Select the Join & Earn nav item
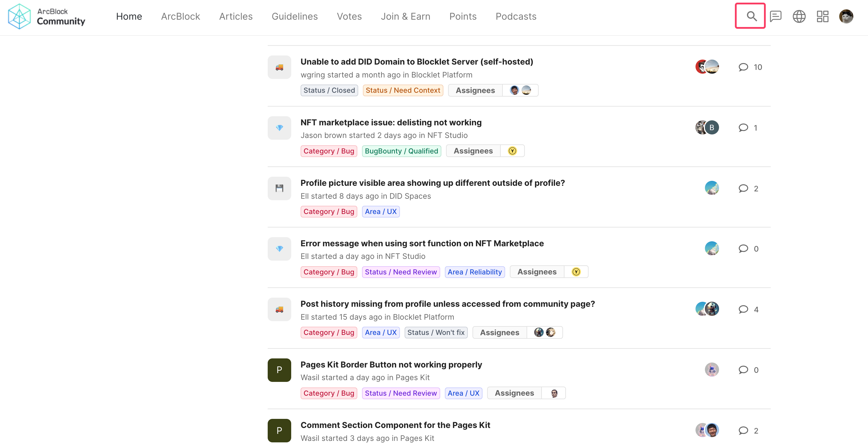This screenshot has height=445, width=868. click(x=405, y=16)
